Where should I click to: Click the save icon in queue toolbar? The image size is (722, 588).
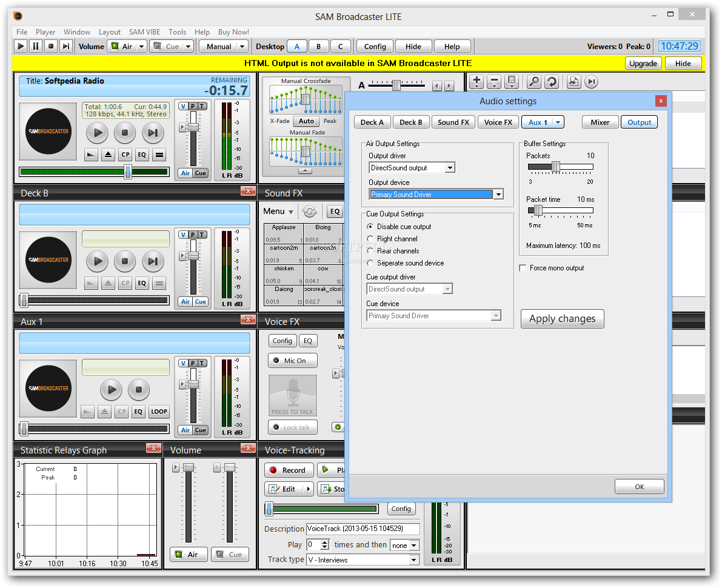(511, 82)
